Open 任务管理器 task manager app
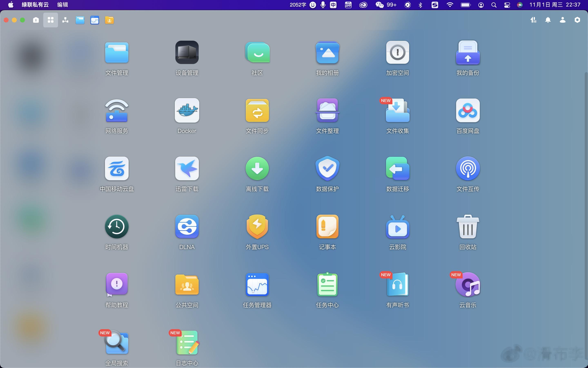Image resolution: width=588 pixels, height=368 pixels. point(257,285)
